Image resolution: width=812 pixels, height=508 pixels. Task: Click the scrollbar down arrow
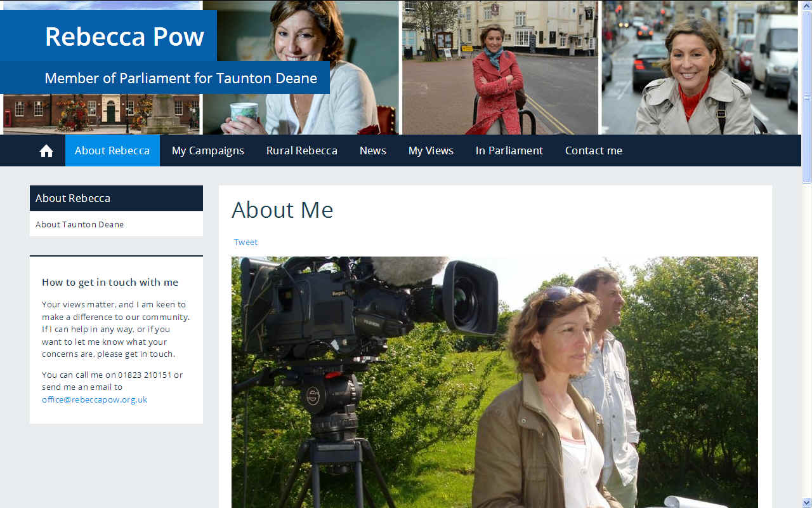point(807,502)
